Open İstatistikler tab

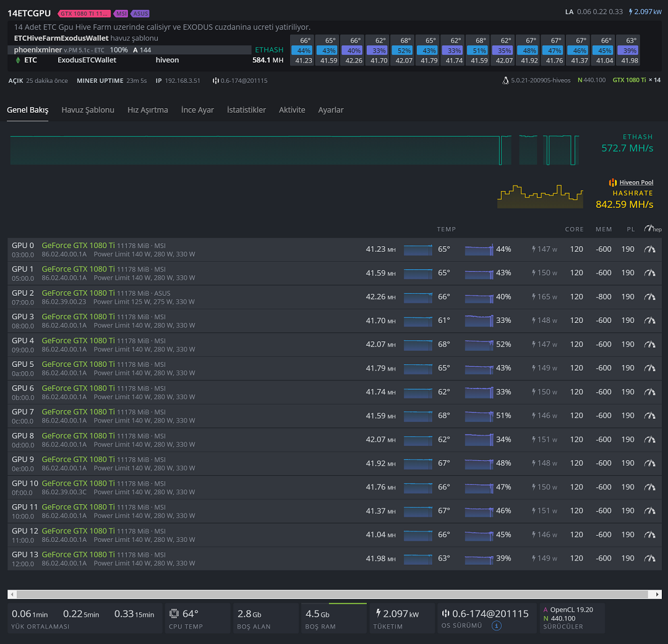(x=246, y=110)
